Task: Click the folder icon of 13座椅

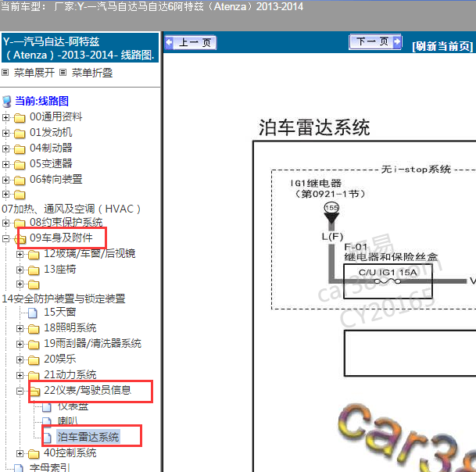Action: (34, 270)
